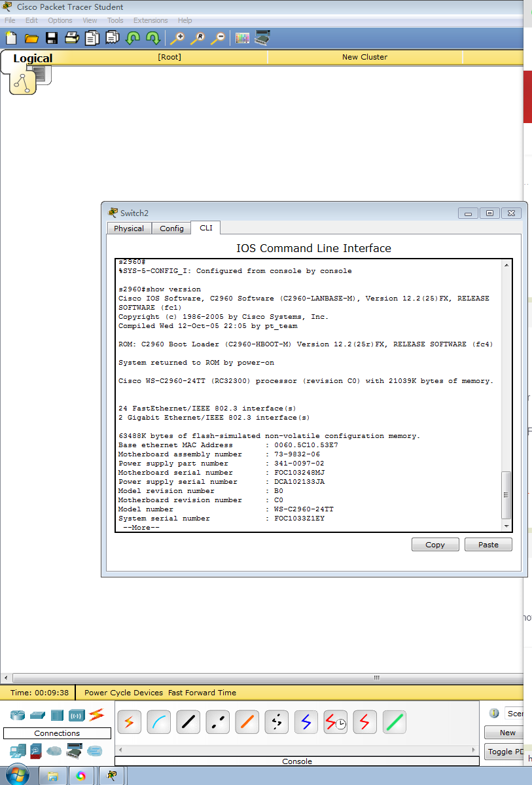Choose copper straight-through cable
The image size is (532, 785).
(x=188, y=722)
